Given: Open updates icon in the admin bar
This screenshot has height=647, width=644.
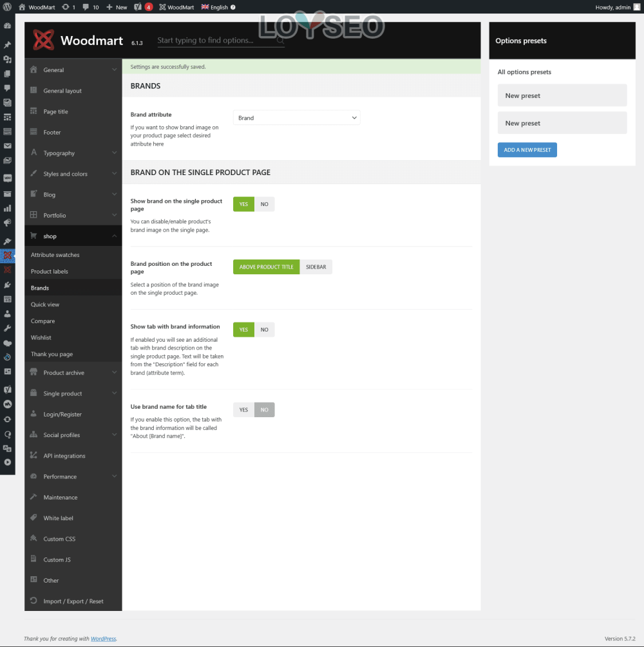Looking at the screenshot, I should pos(68,7).
